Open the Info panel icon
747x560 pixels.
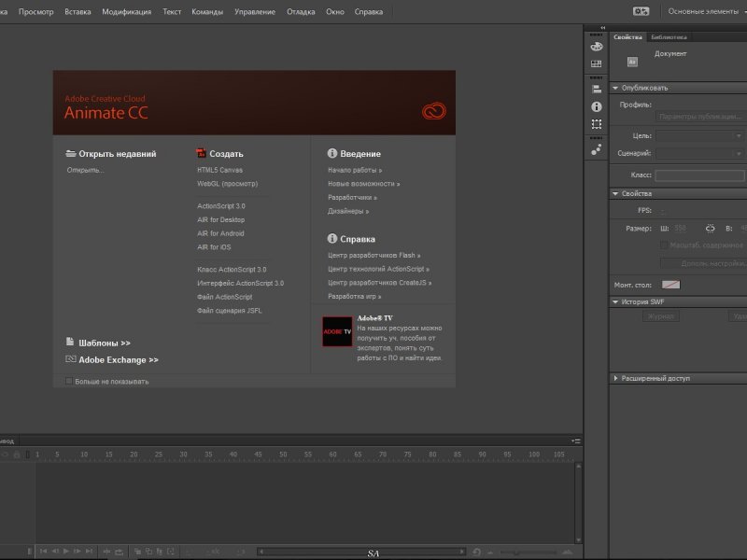coord(597,106)
